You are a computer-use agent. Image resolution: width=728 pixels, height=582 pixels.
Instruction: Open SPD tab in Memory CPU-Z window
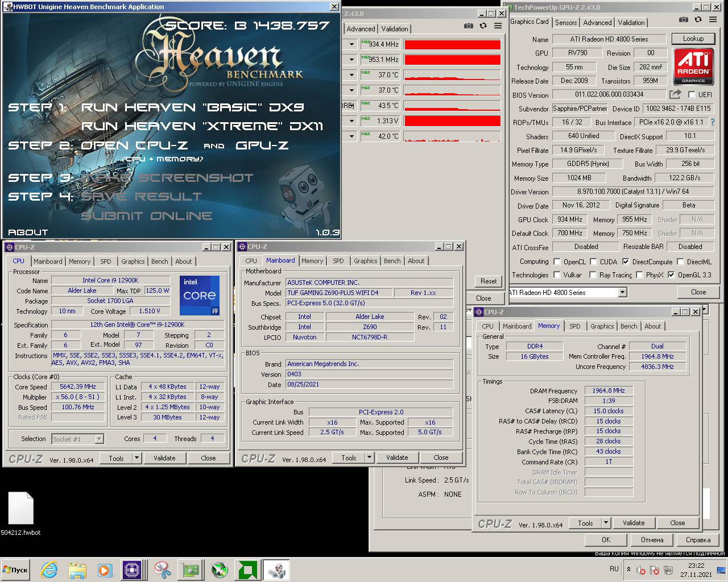[575, 326]
